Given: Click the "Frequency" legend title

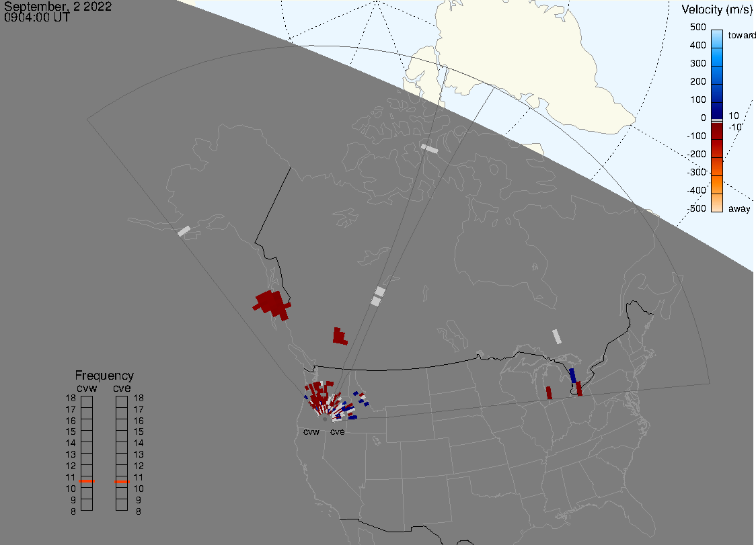Looking at the screenshot, I should (104, 376).
